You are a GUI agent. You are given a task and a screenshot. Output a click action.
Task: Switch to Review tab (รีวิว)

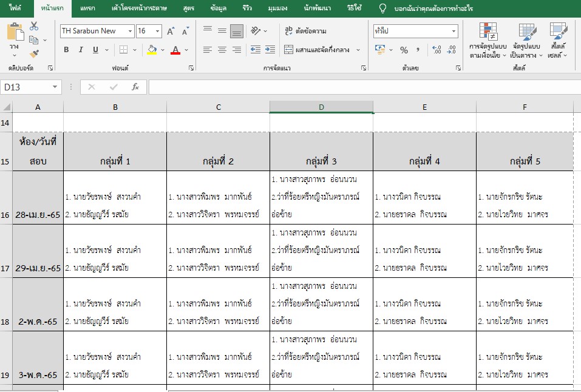[x=246, y=8]
